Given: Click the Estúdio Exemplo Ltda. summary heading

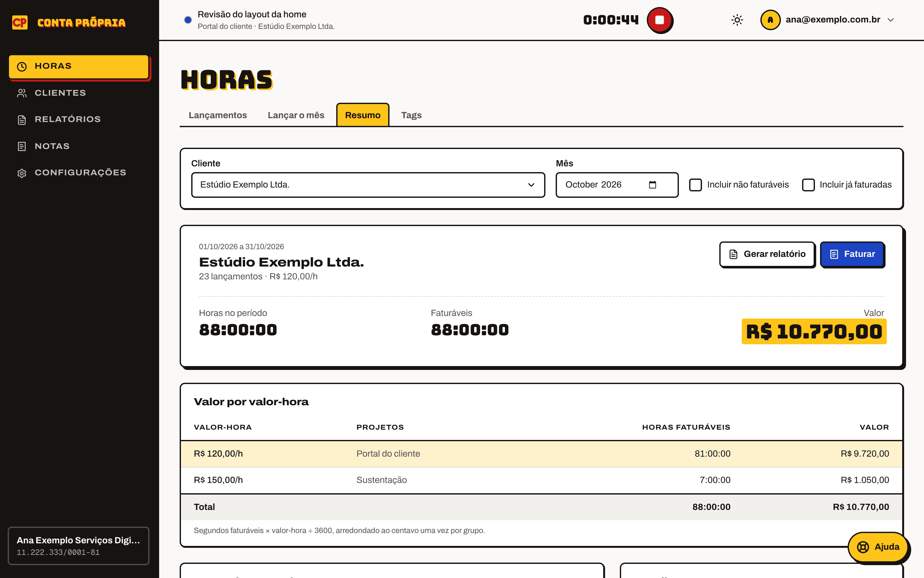Looking at the screenshot, I should pyautogui.click(x=281, y=262).
